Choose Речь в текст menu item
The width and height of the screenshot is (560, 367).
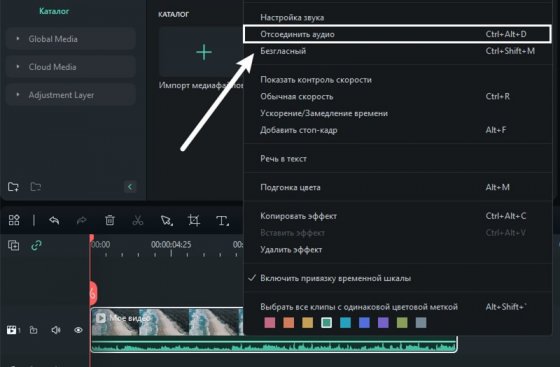[x=398, y=159]
